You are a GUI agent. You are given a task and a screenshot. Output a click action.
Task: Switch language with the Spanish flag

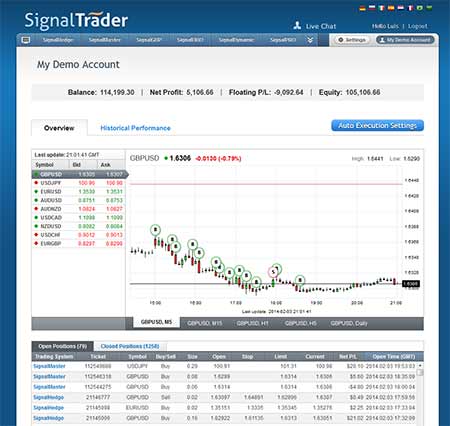point(391,8)
